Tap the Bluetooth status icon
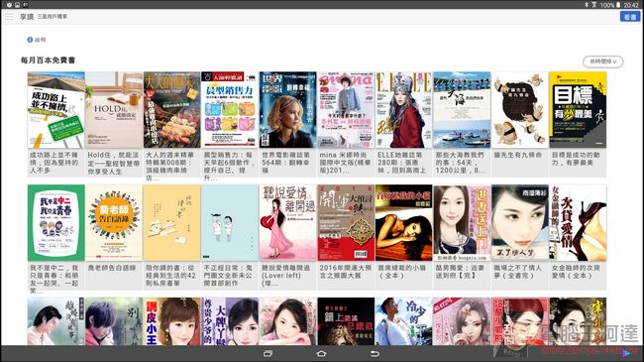 (x=587, y=5)
